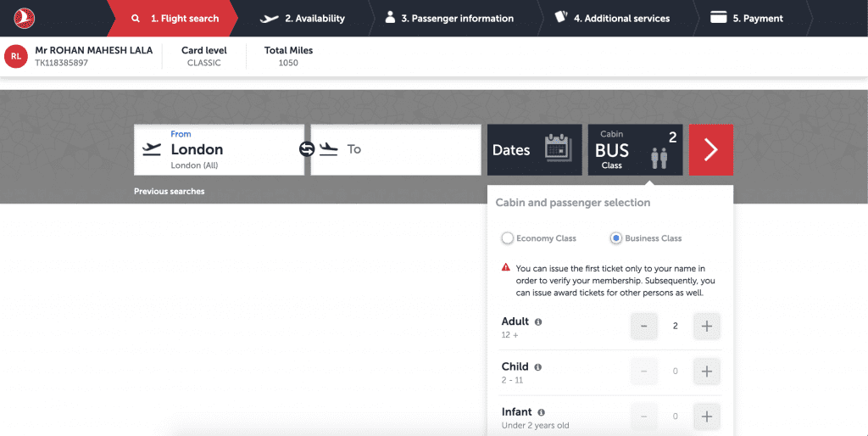Swap origin and destination airports icon
The image size is (868, 436).
[307, 149]
